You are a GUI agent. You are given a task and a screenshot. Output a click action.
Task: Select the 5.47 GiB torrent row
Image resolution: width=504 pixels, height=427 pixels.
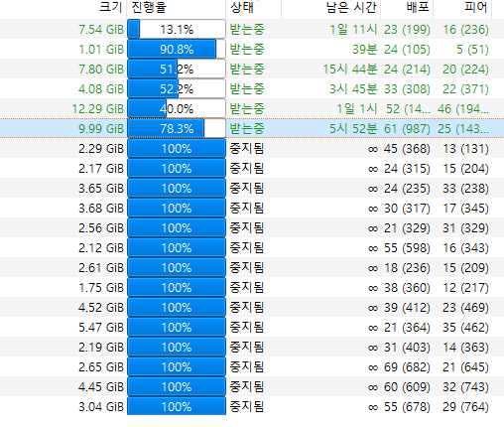point(252,327)
